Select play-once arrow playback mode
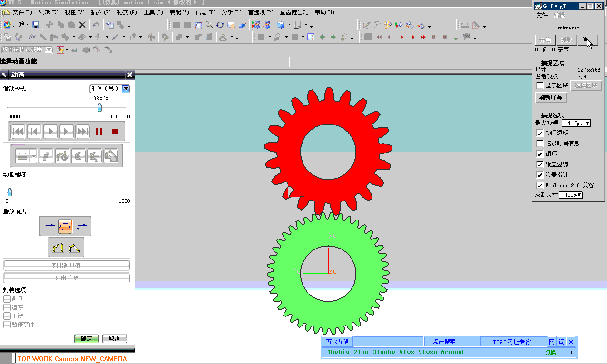The width and height of the screenshot is (607, 364). pyautogui.click(x=49, y=226)
